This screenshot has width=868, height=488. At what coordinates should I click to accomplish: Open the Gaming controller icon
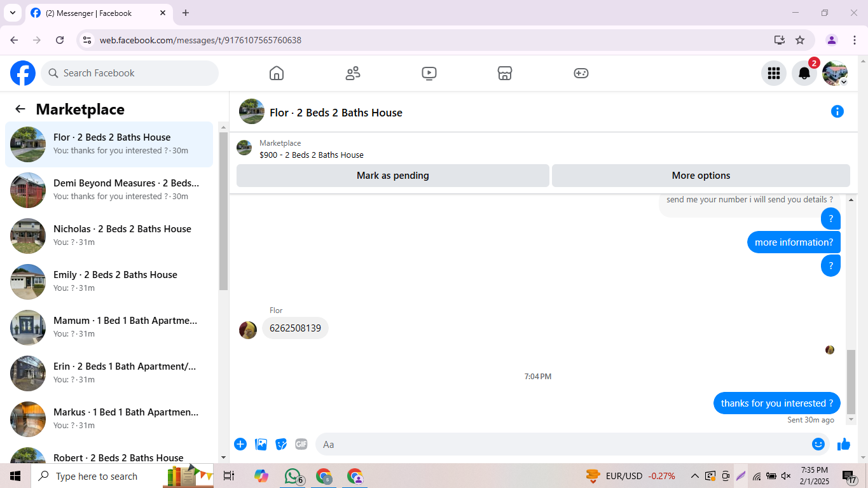point(581,73)
